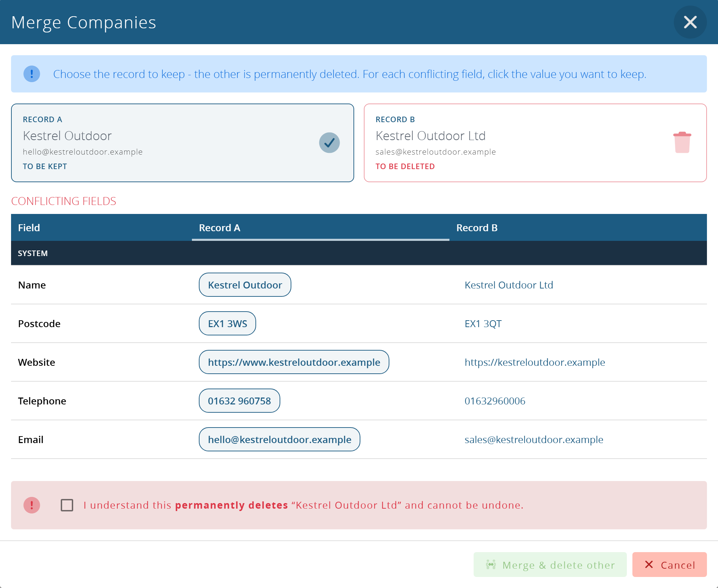Click the trash icon on Record B

click(x=682, y=142)
